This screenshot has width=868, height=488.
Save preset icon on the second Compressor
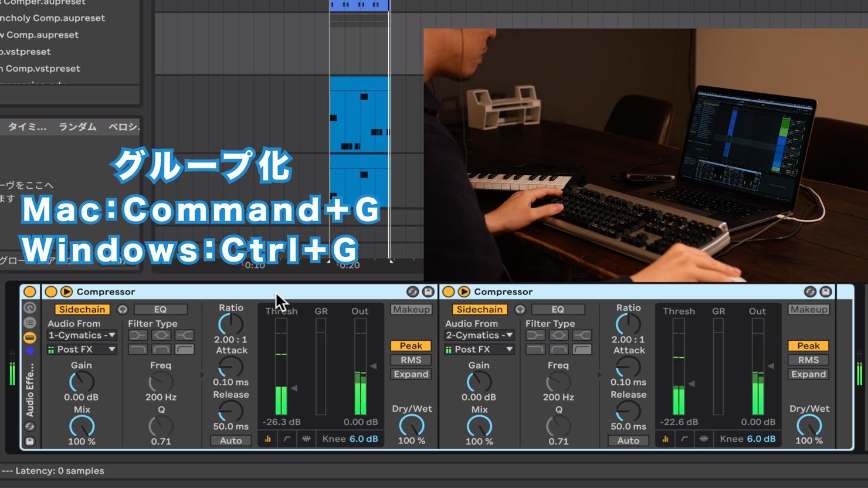826,292
